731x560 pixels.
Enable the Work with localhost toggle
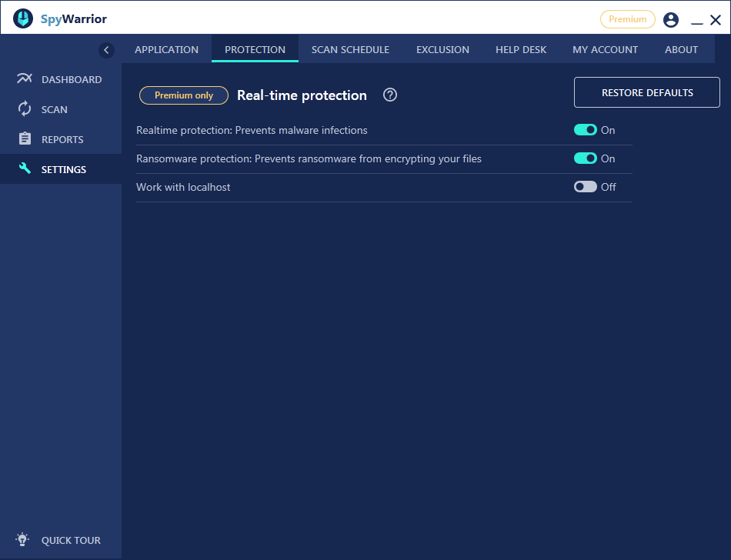click(x=586, y=187)
